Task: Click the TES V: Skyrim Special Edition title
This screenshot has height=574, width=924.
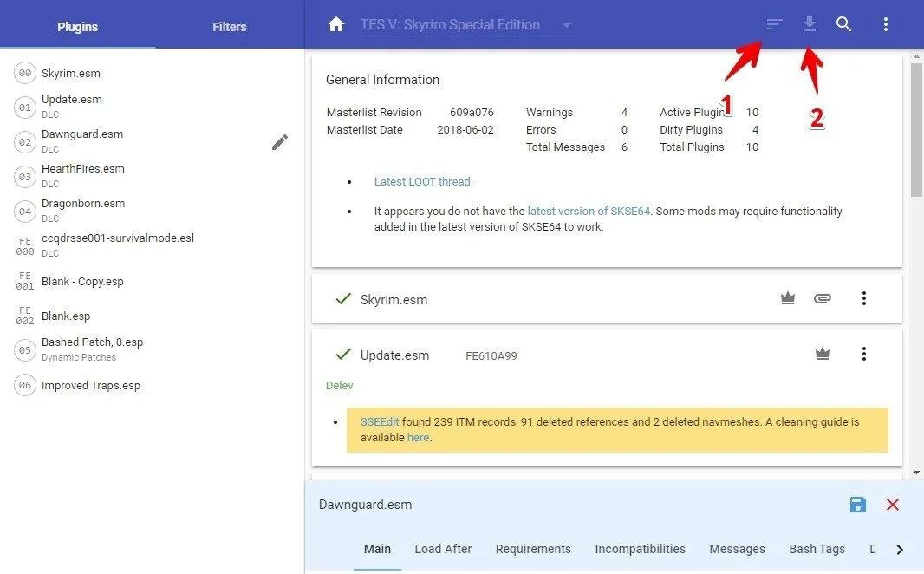Action: click(450, 25)
